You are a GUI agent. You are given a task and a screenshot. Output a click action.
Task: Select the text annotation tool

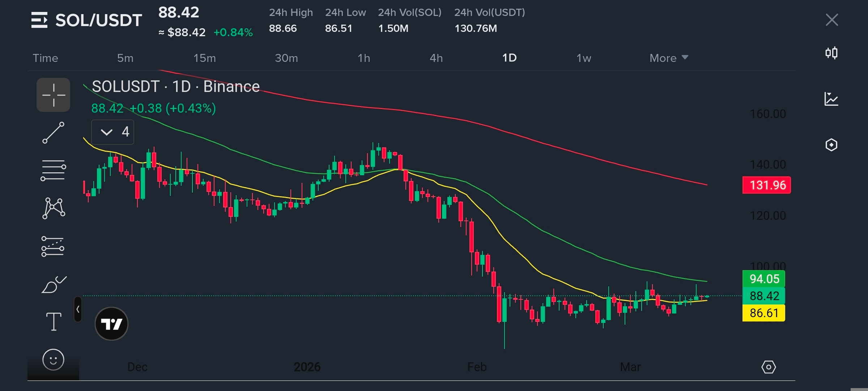pos(54,321)
